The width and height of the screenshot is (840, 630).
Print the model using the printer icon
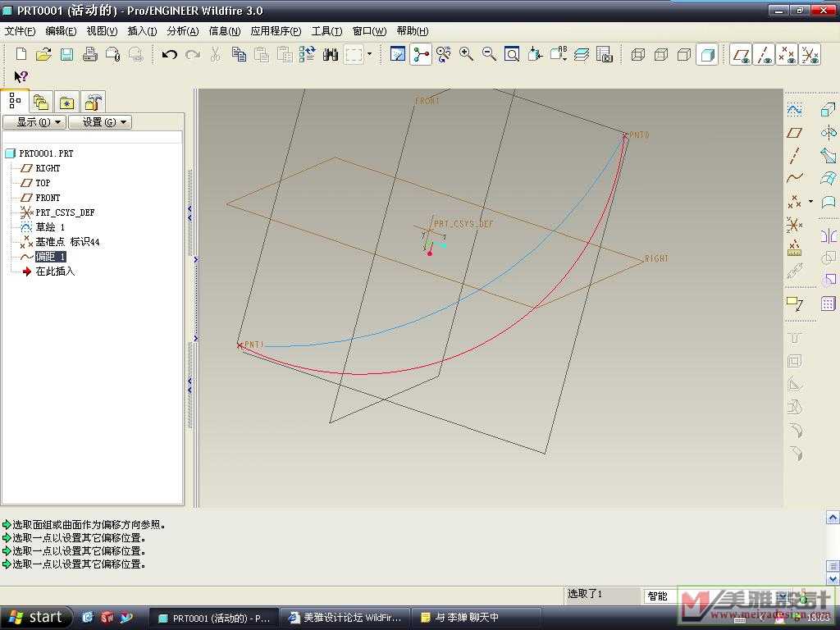coord(89,54)
